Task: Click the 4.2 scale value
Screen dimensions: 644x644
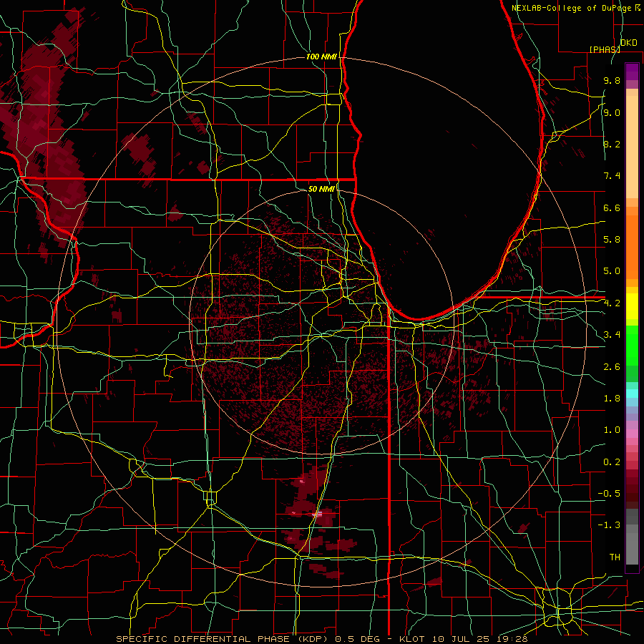Action: click(612, 303)
